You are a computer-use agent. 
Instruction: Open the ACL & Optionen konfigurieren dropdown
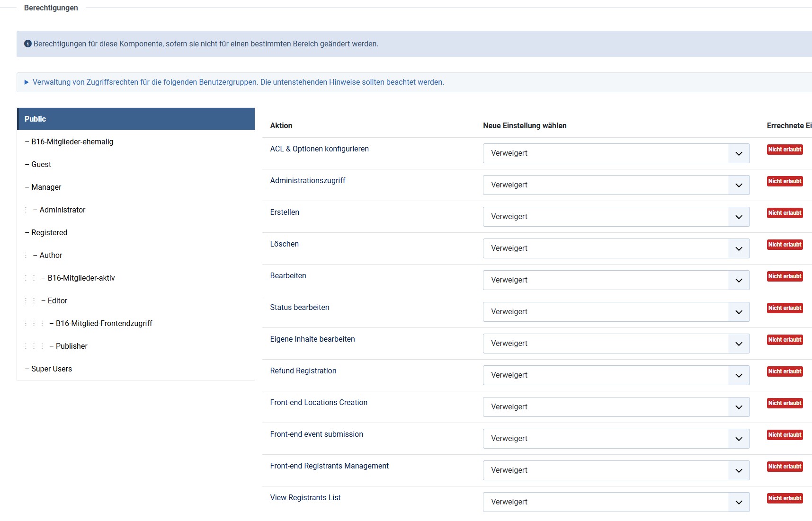(616, 153)
